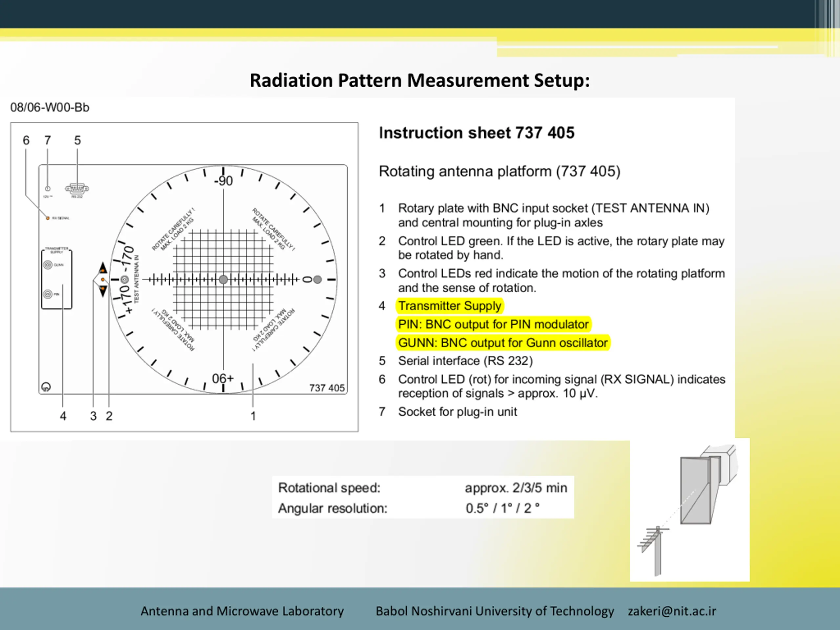Click callout number 1 below diagram
The image size is (840, 630).
253,416
